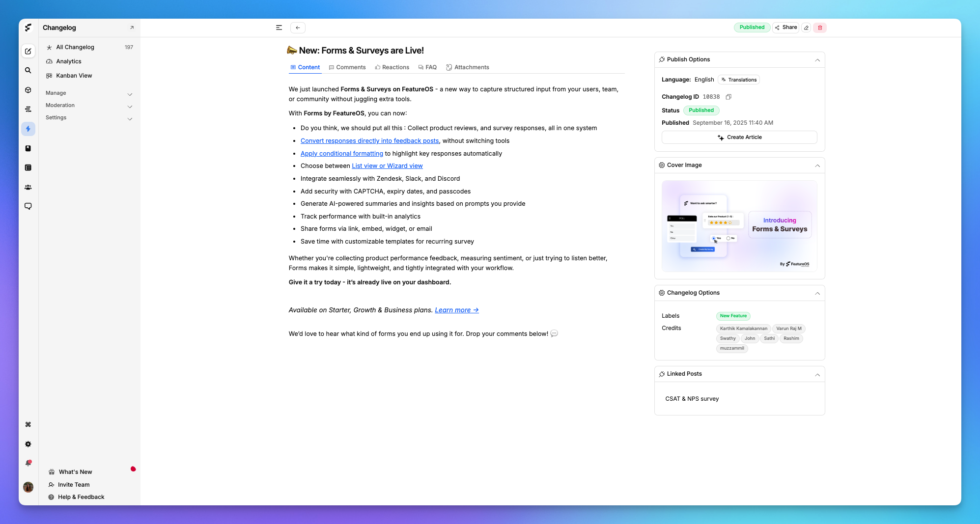Open the command palette icon
980x524 pixels.
(28, 424)
